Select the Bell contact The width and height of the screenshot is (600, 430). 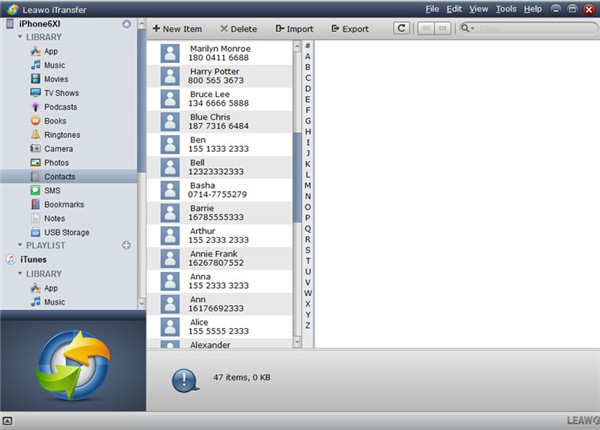coord(220,167)
